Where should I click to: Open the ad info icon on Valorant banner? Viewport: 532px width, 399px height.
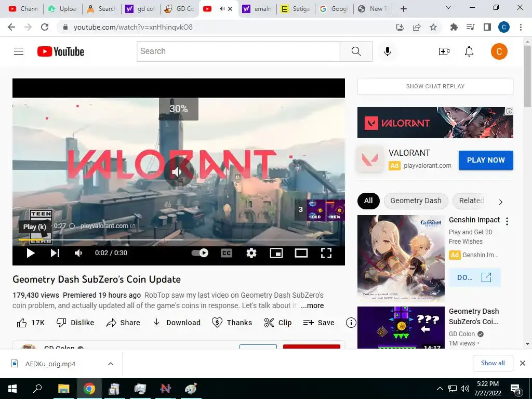[509, 111]
